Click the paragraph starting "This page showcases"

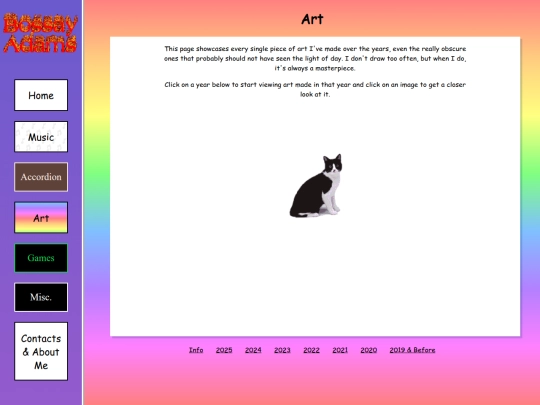tap(315, 58)
